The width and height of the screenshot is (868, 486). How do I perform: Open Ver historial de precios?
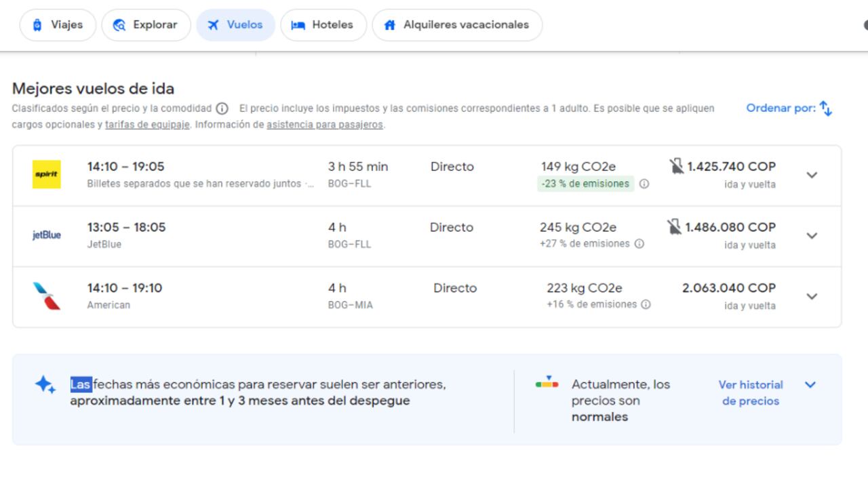coord(750,392)
